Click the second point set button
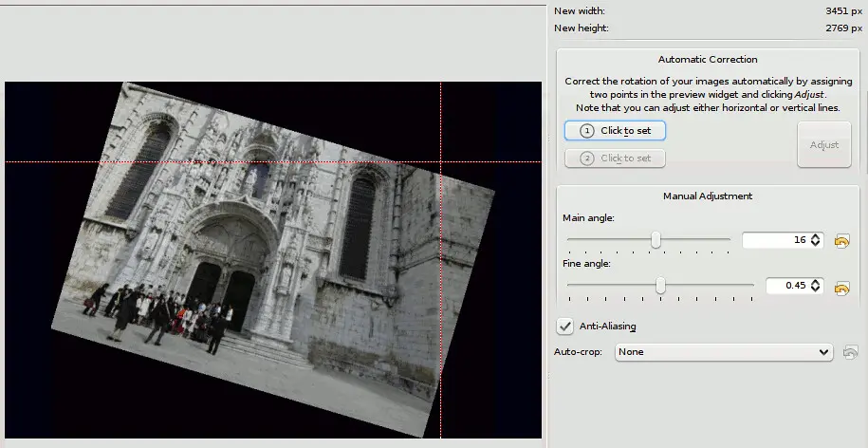This screenshot has width=868, height=448. point(615,159)
